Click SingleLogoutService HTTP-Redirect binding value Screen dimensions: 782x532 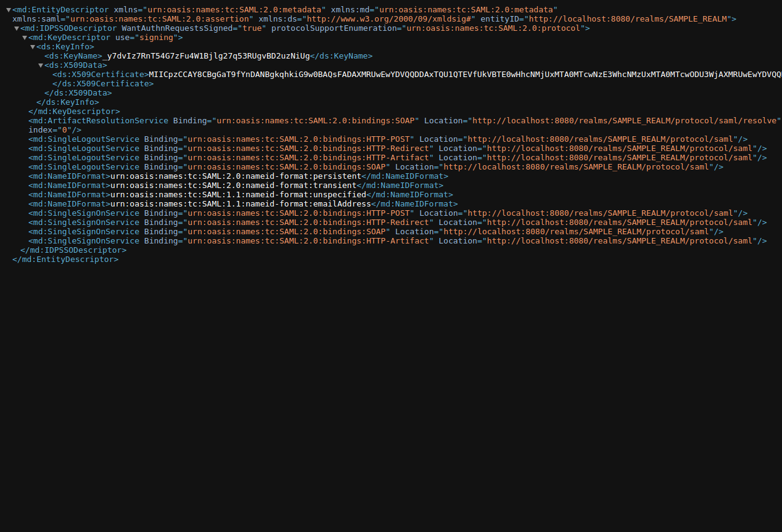click(x=308, y=149)
